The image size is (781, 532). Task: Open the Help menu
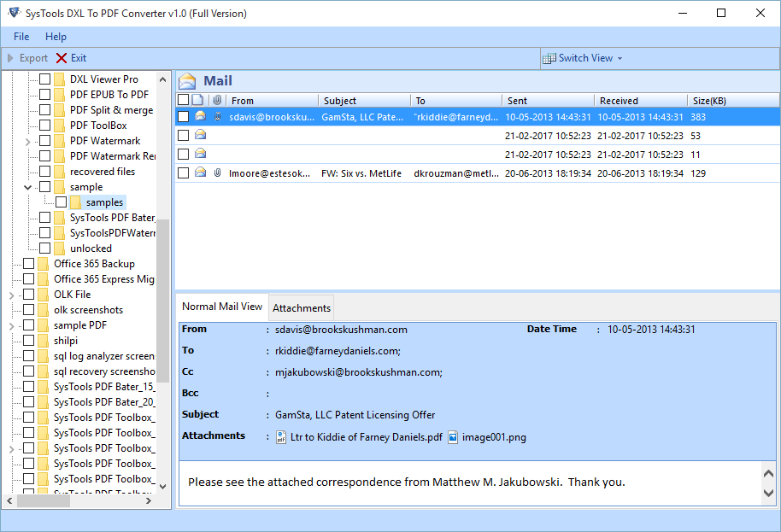click(x=56, y=37)
